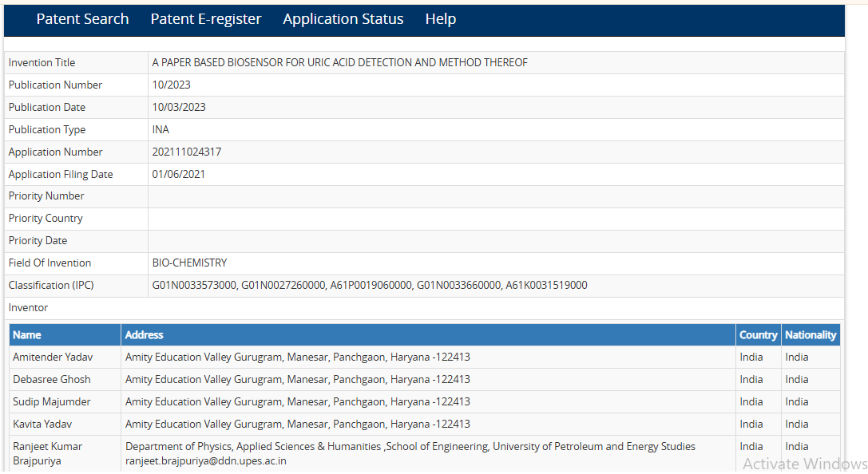Select IPC code G01N0027260000

283,286
